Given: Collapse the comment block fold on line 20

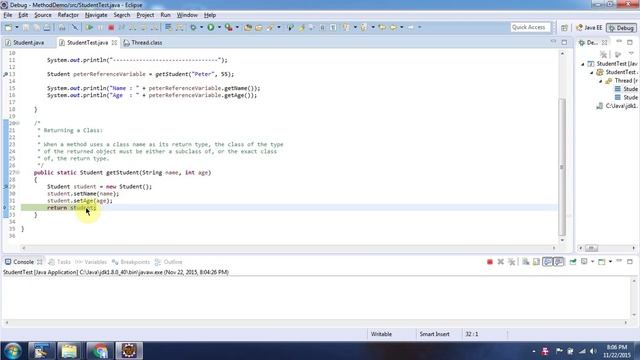Looking at the screenshot, I should [18, 123].
